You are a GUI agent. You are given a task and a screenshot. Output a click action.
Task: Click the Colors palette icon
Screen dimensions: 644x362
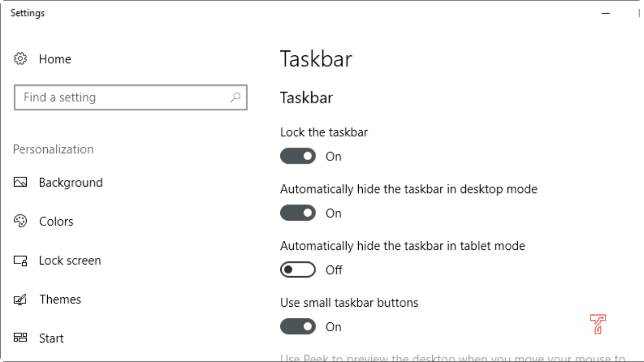click(x=20, y=221)
